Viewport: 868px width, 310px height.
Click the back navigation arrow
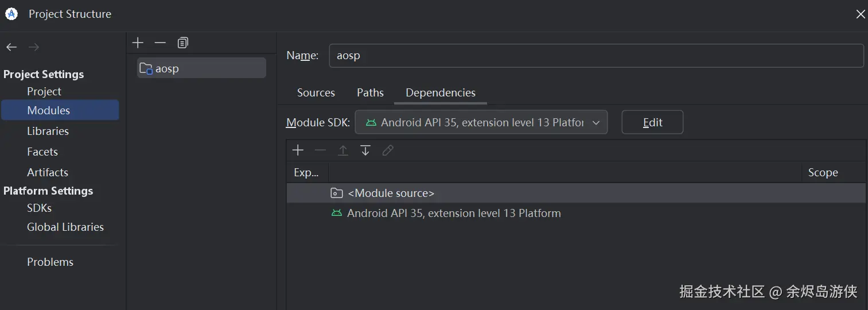coord(11,47)
